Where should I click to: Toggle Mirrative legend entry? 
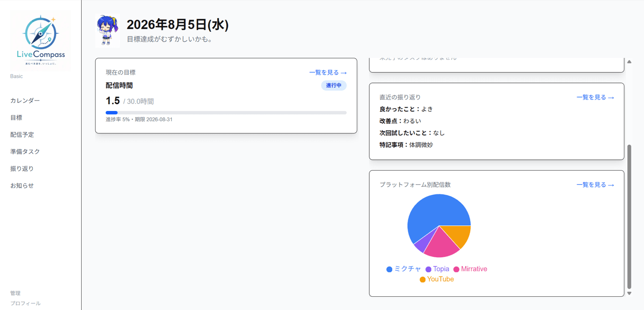point(470,269)
